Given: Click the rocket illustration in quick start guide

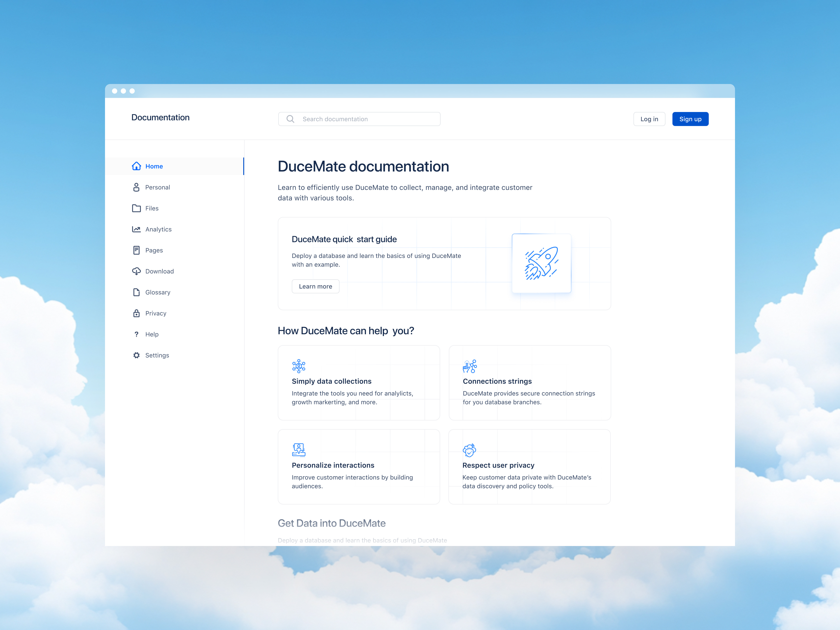Looking at the screenshot, I should click(541, 263).
